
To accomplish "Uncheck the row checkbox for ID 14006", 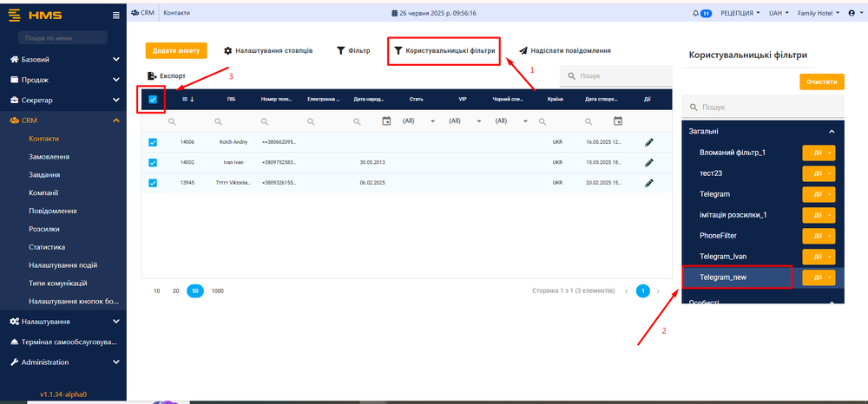I will click(153, 141).
